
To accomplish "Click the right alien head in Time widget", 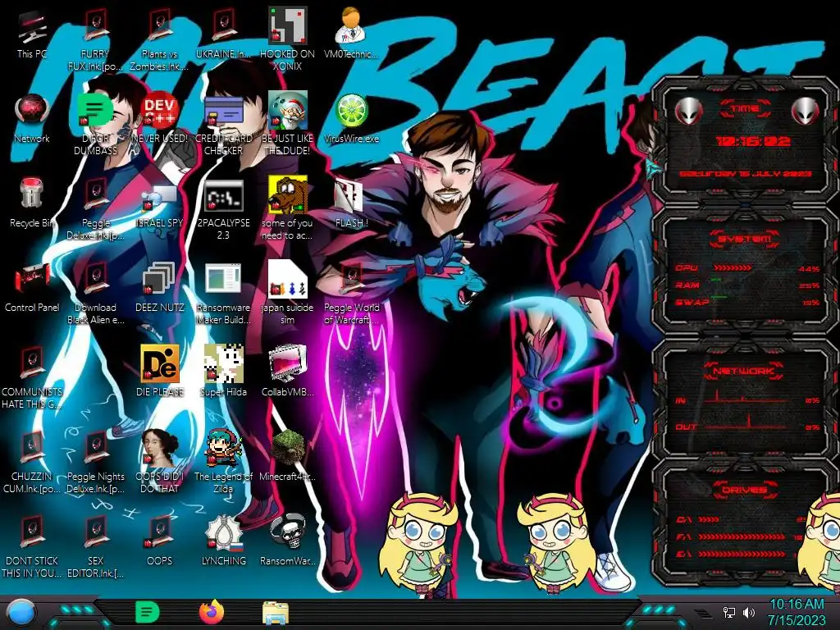I will coord(805,112).
